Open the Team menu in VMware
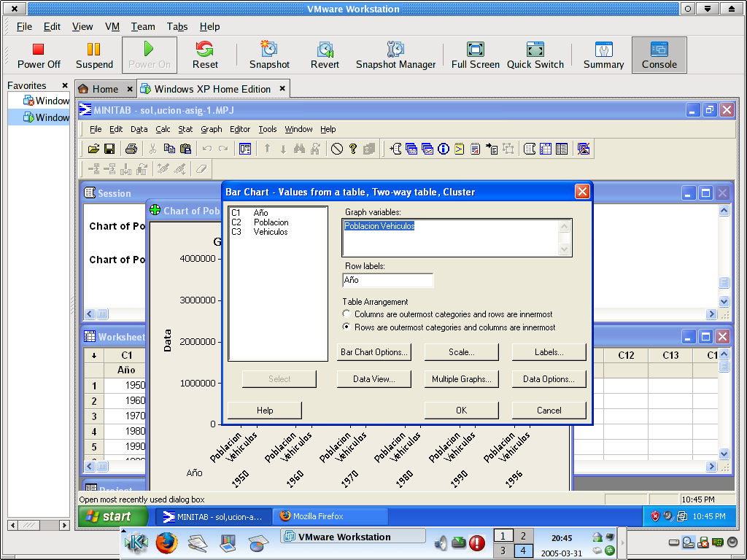 tap(143, 27)
